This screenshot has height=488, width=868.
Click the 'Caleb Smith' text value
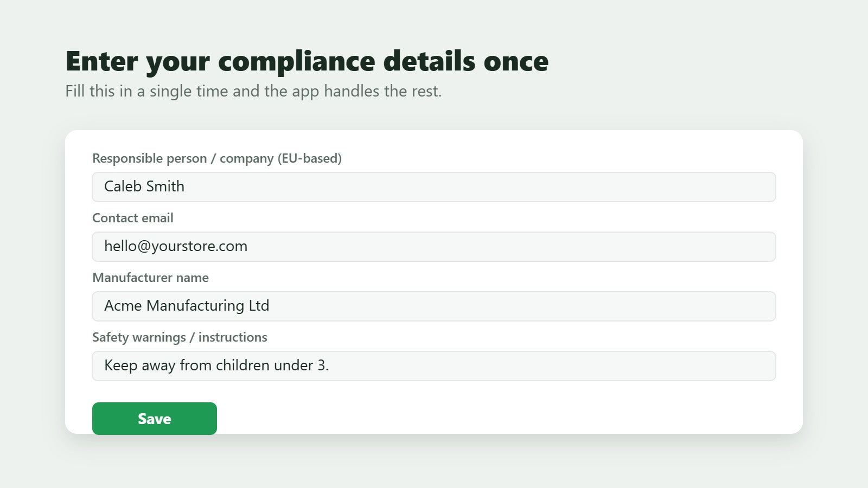[x=144, y=187]
